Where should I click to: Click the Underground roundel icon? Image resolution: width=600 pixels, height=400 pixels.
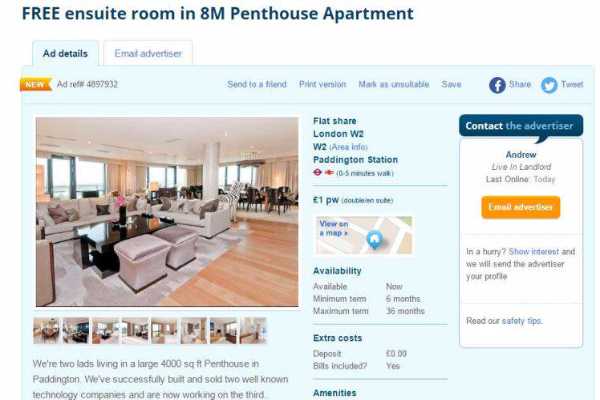(x=317, y=173)
